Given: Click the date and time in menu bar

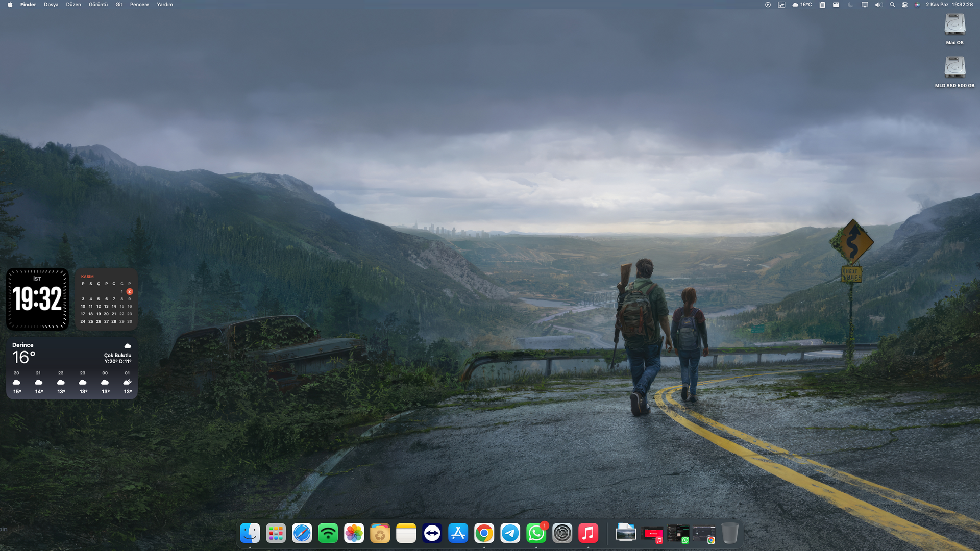Looking at the screenshot, I should 949,5.
